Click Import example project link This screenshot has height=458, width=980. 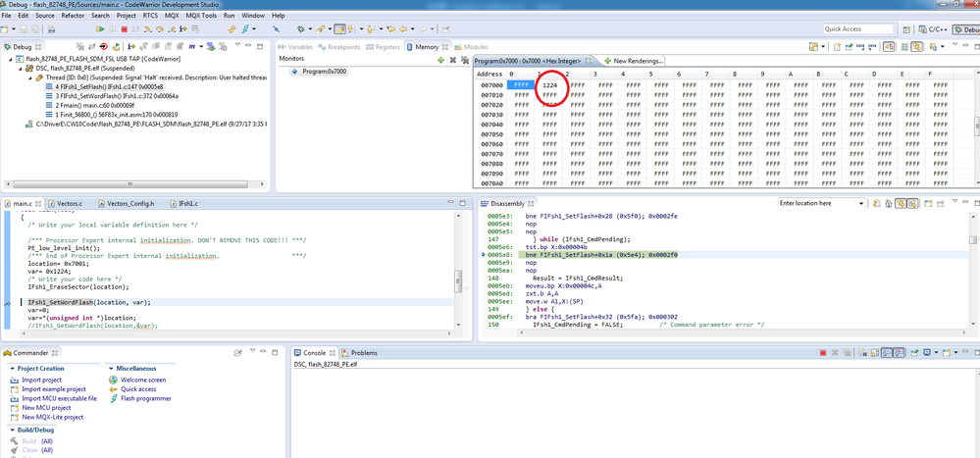[x=54, y=389]
